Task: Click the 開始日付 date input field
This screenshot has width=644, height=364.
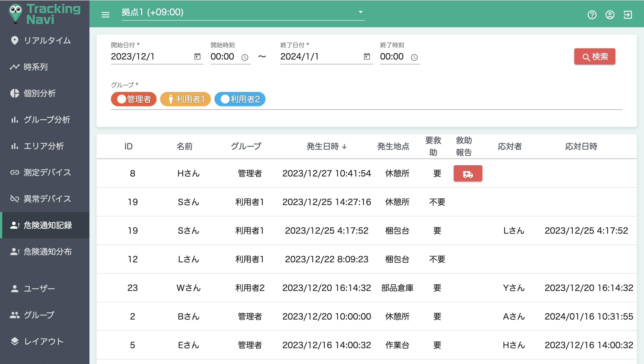Action: [150, 57]
